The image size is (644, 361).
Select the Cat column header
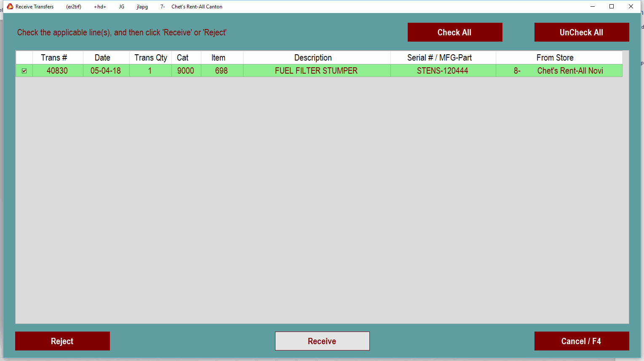coord(186,58)
